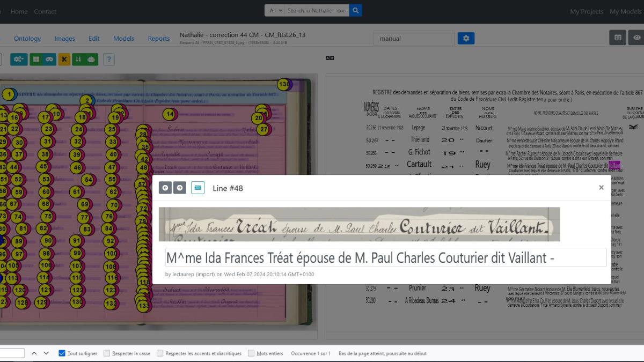The width and height of the screenshot is (644, 362).
Task: Toggle the mask view icon
Action: click(49, 59)
